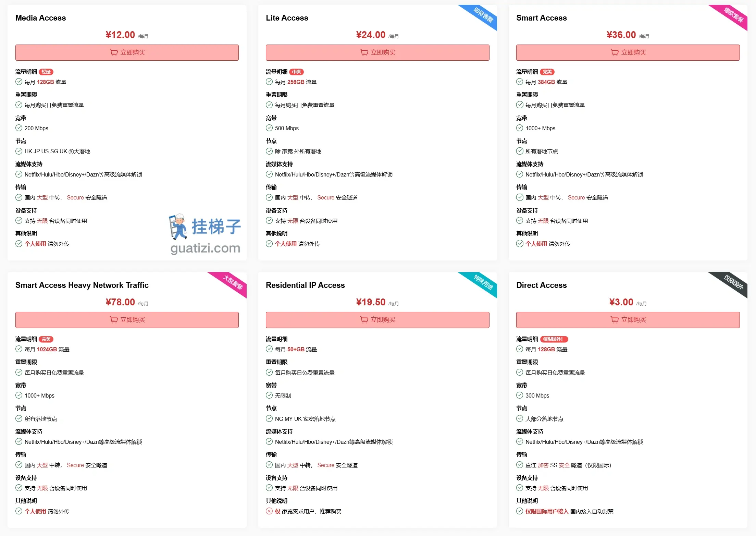Click the check circle beside 500 Mbps

[269, 128]
